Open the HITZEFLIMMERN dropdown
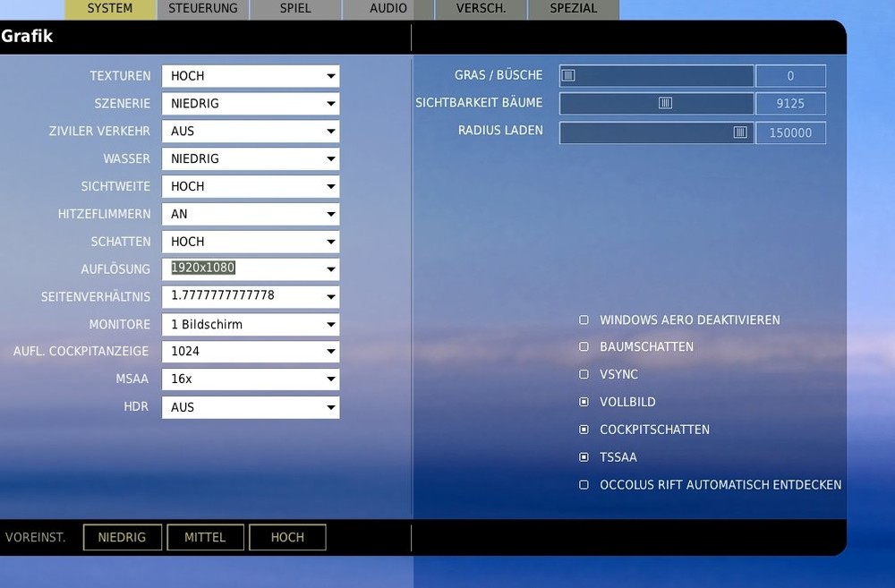This screenshot has width=895, height=588. coord(251,214)
